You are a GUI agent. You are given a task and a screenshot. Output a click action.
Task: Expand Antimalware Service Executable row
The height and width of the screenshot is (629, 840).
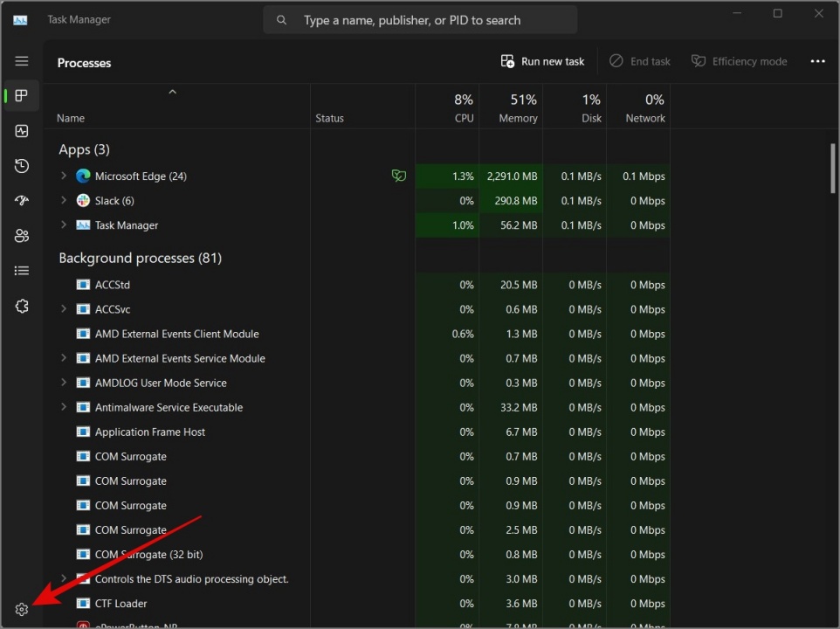64,406
